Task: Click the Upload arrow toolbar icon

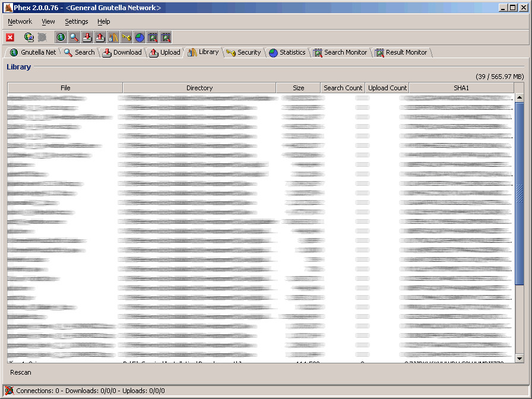Action: [x=100, y=37]
